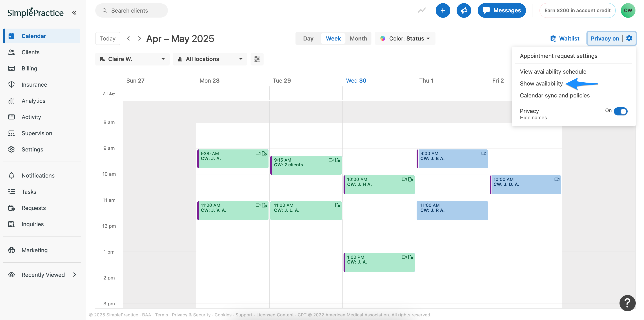Select Show availability option
The image size is (644, 320).
click(x=541, y=84)
